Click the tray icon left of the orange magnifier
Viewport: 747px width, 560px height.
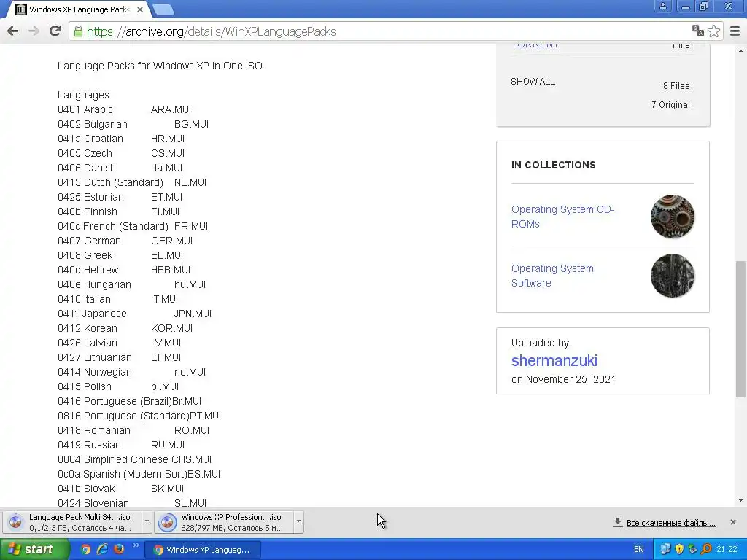[693, 550]
